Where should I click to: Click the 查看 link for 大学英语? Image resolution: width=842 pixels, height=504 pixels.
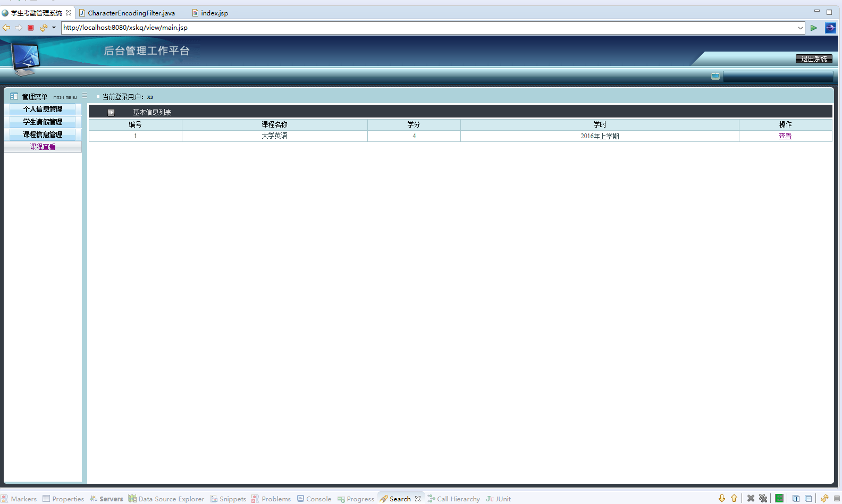pyautogui.click(x=785, y=136)
